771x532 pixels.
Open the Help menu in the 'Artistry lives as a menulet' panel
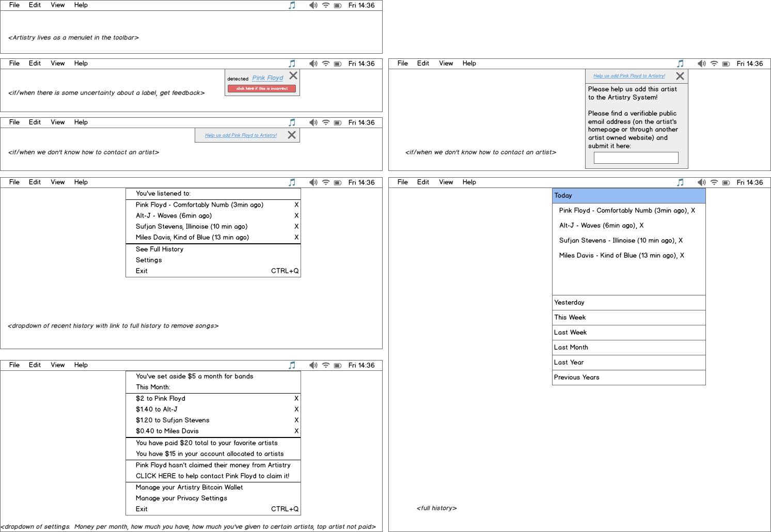coord(81,5)
